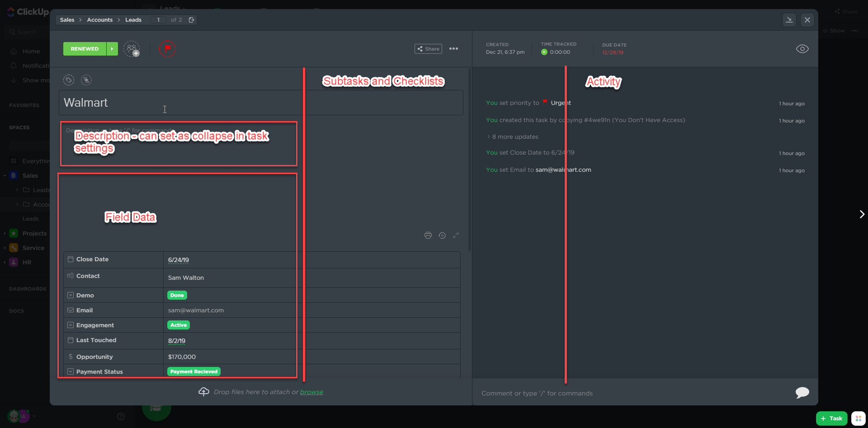Open the Projects space
Viewport: 868px width, 428px height.
click(34, 233)
